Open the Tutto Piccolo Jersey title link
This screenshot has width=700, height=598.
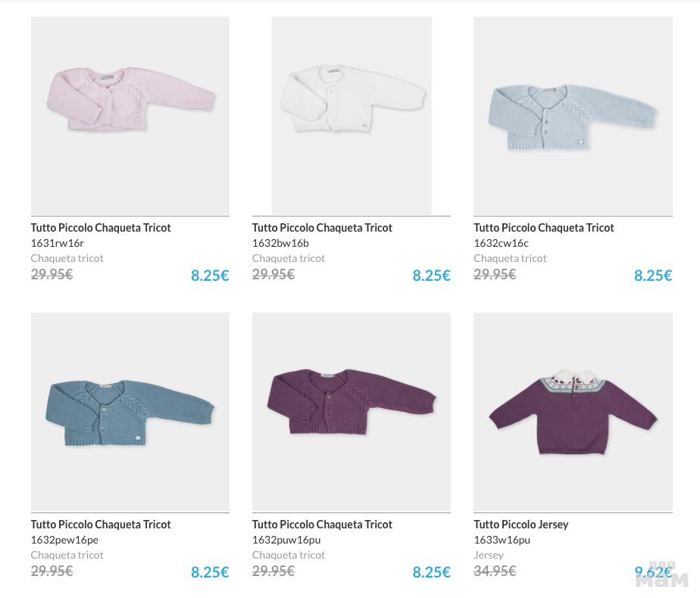pos(521,524)
